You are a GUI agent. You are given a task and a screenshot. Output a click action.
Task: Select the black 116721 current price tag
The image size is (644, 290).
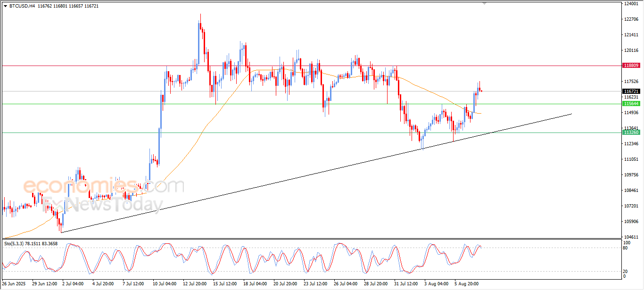[631, 91]
